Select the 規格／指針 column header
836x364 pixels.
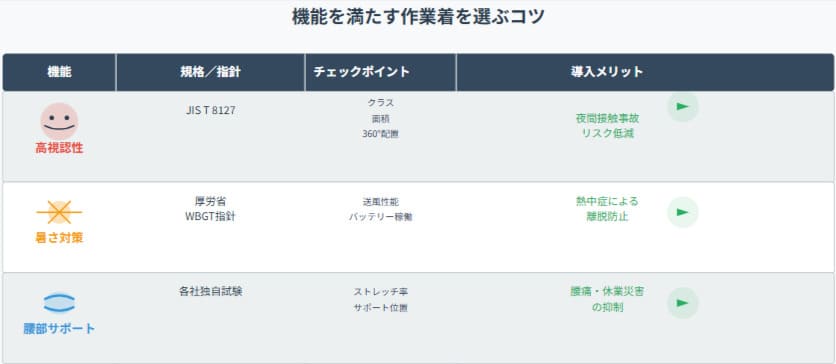pos(210,72)
